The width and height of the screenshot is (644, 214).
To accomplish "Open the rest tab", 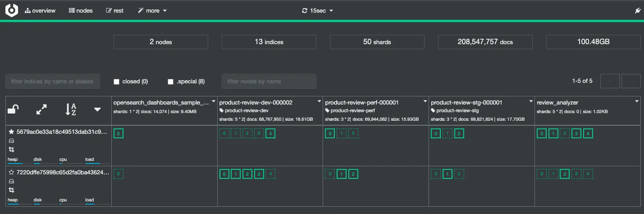I will 114,11.
